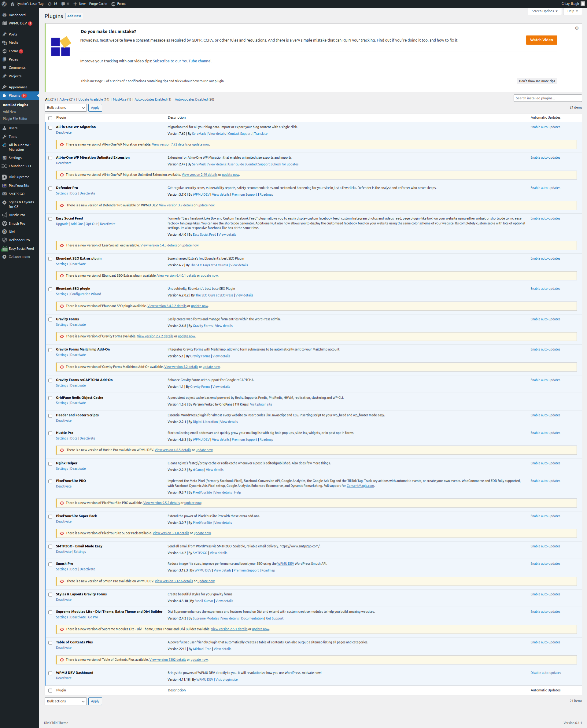This screenshot has height=728, width=587.
Task: Open the Appearance paintbrush menu icon
Action: (x=4, y=87)
